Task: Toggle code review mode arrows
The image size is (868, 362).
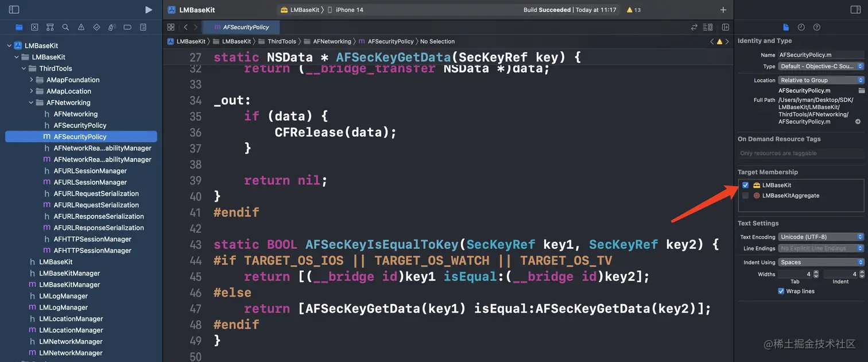Action: click(694, 27)
